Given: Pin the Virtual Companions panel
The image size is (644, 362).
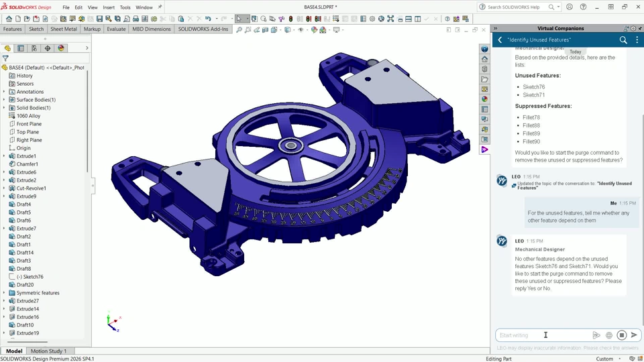Looking at the screenshot, I should [x=639, y=28].
